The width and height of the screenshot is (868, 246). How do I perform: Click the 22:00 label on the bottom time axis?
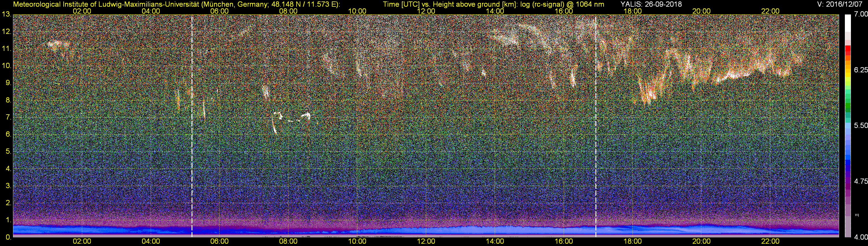(770, 241)
